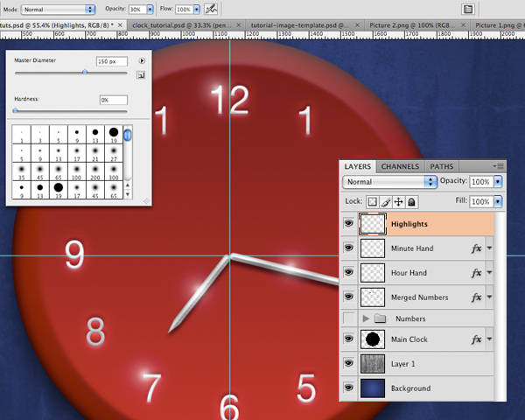This screenshot has width=525, height=420.
Task: Switch to the Channels tab
Action: pyautogui.click(x=400, y=165)
